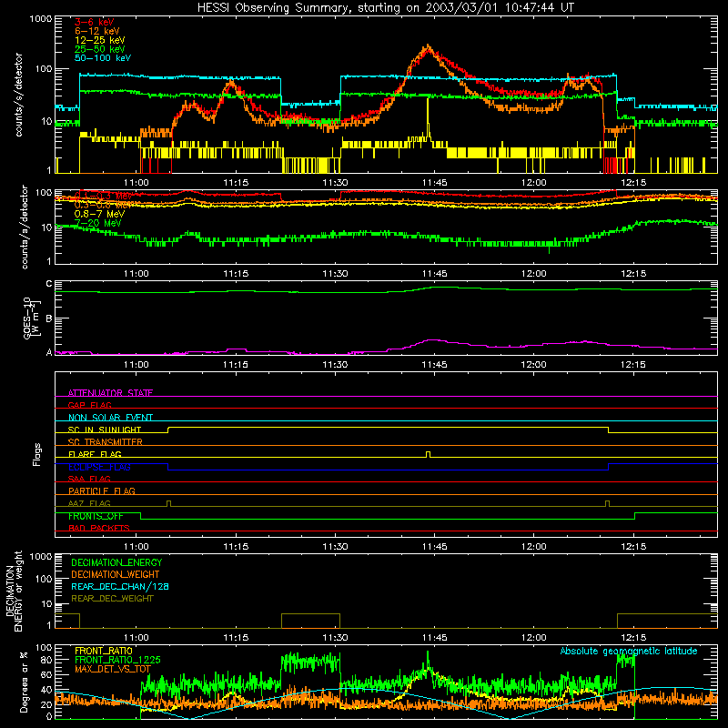Image resolution: width=728 pixels, height=728 pixels.
Task: Click the Degrees or % axis title
Action: pos(24,682)
